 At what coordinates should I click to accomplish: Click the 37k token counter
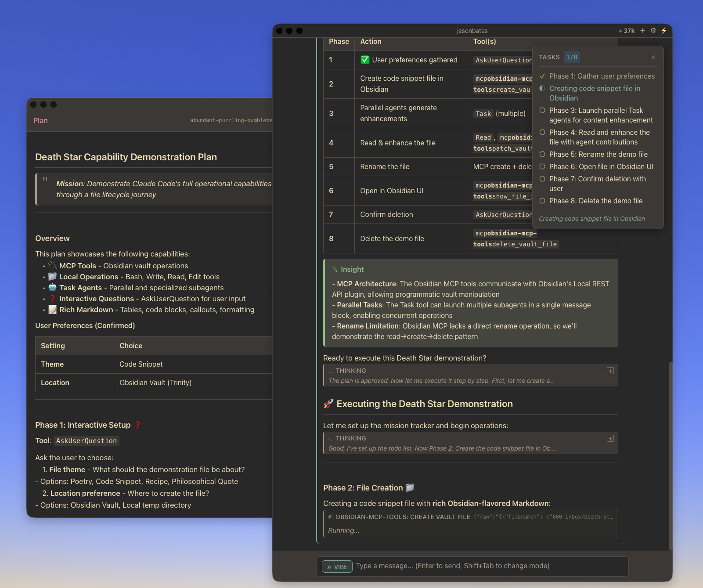click(x=627, y=30)
